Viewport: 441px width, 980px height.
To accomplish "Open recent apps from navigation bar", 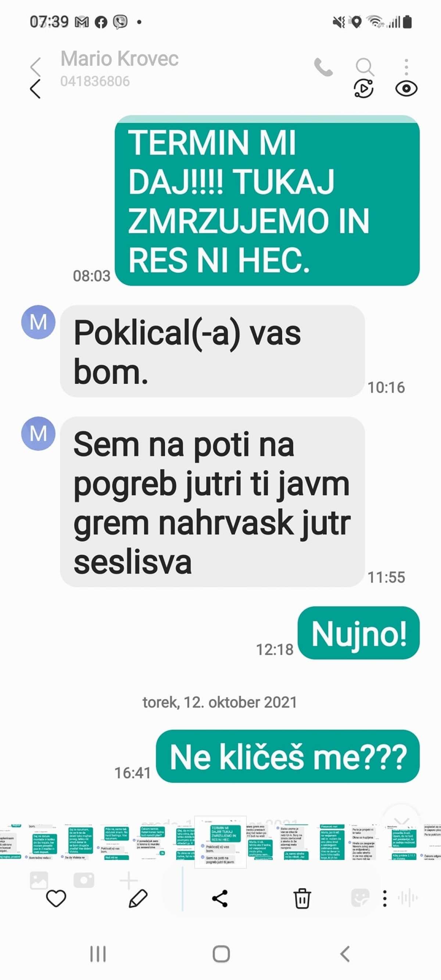I will tap(98, 954).
